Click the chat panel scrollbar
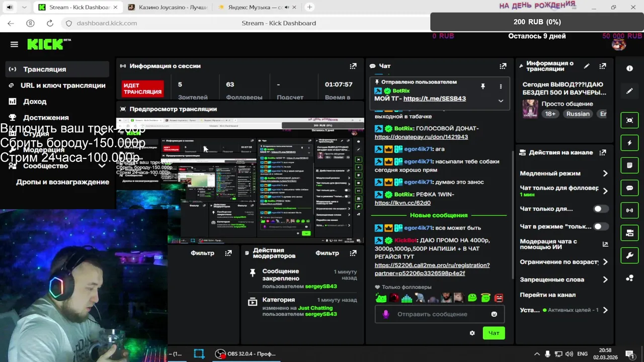The image size is (644, 362). 513,214
